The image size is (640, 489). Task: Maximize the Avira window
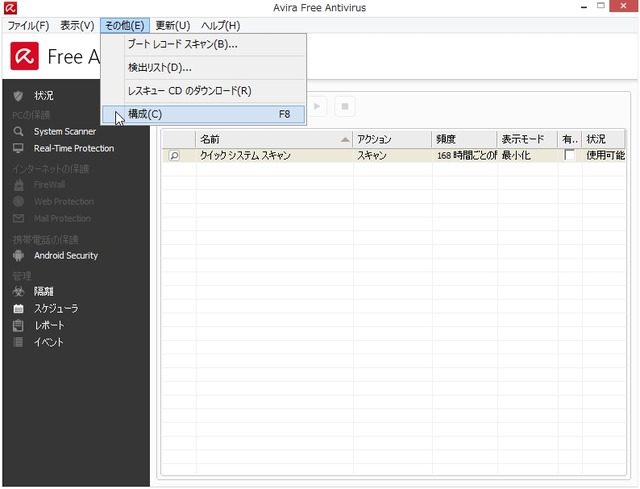[x=600, y=6]
